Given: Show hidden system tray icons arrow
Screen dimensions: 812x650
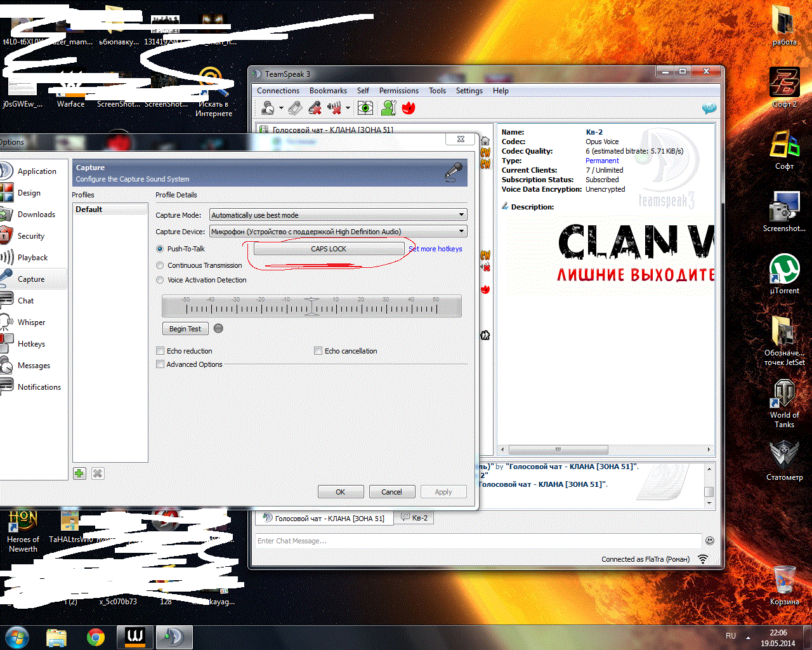Looking at the screenshot, I should point(748,637).
